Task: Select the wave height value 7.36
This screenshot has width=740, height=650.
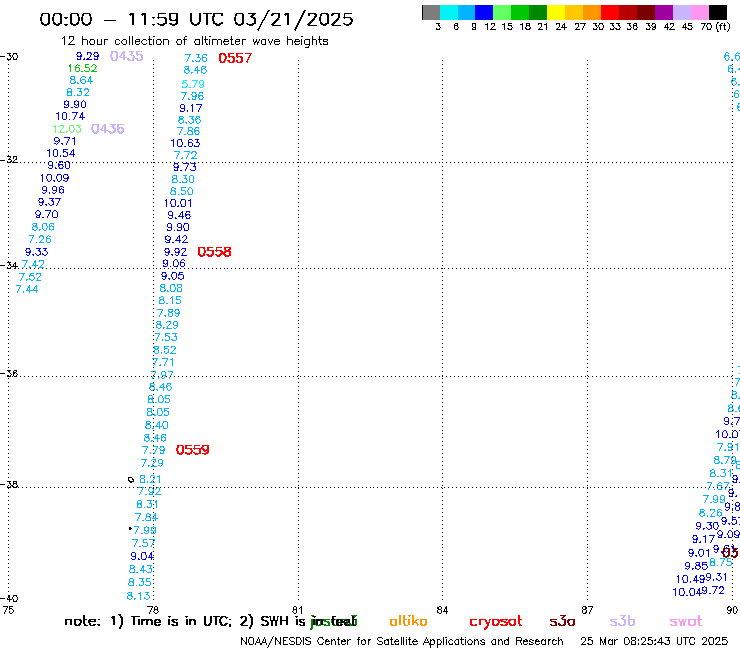Action: (196, 58)
